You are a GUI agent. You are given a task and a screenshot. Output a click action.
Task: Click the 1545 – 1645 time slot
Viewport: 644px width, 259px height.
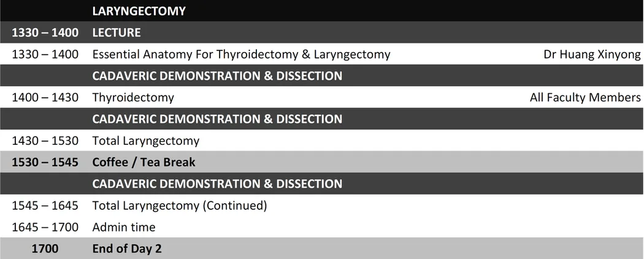point(45,205)
